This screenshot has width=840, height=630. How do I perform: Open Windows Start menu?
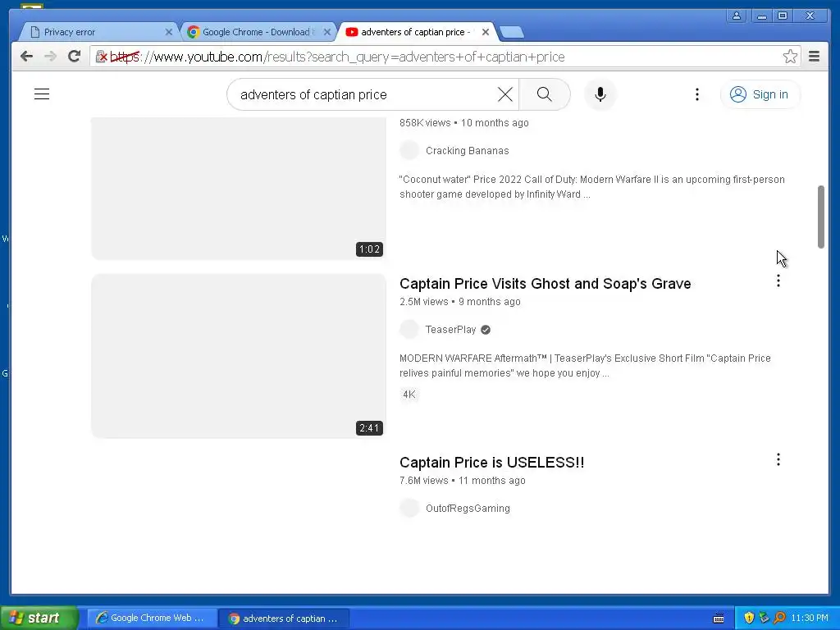coord(39,619)
